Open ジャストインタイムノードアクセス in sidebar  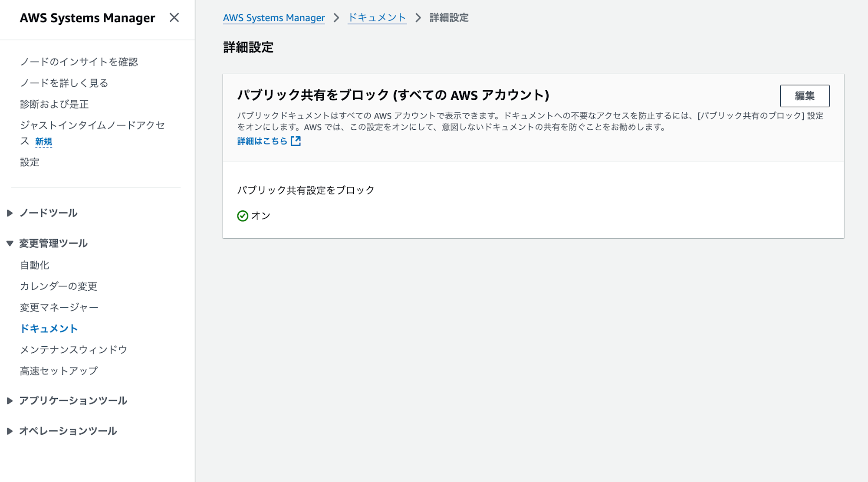click(x=92, y=133)
